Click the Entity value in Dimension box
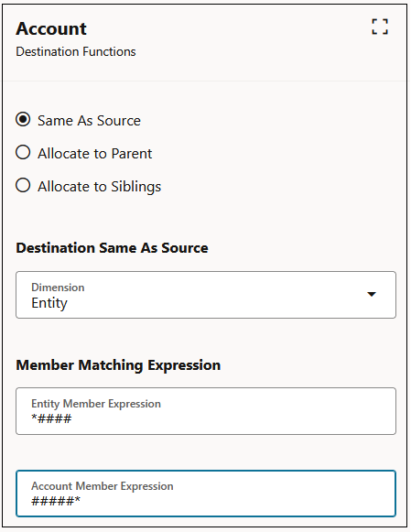 (x=49, y=303)
